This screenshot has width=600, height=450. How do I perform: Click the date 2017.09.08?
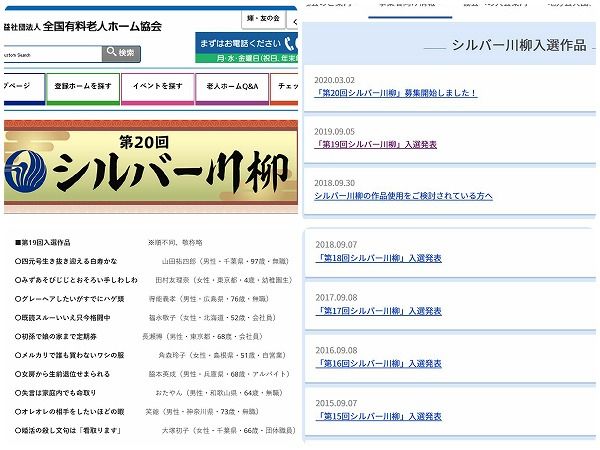[x=336, y=297]
